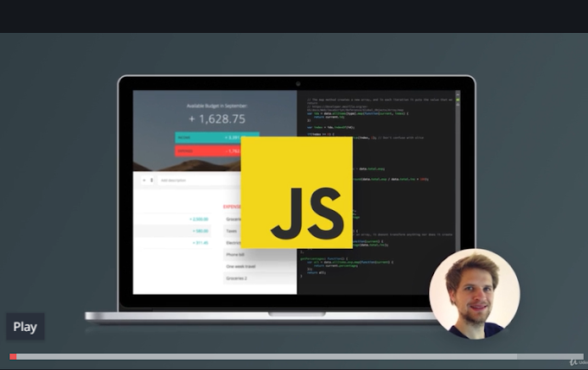
Task: Click the instructor's circular portrait
Action: coord(475,294)
